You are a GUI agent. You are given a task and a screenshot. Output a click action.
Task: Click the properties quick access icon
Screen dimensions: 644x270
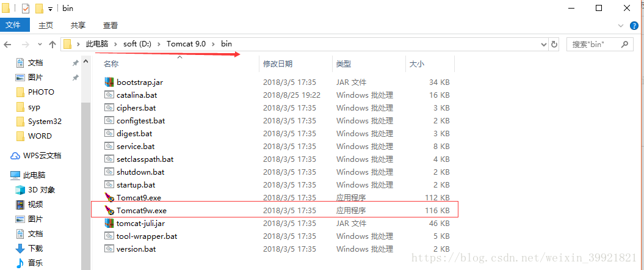point(26,8)
